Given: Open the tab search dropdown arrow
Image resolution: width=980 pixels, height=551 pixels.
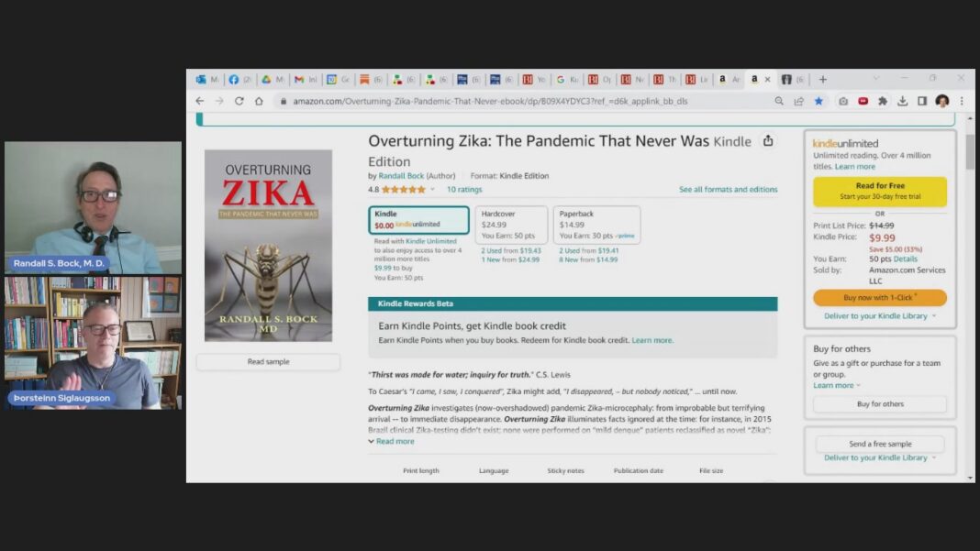Looking at the screenshot, I should (x=876, y=78).
